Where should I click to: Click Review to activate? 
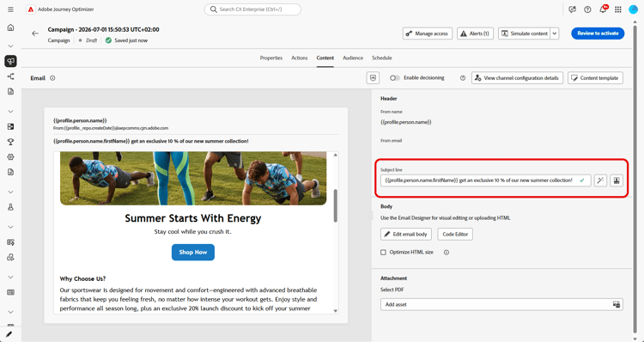tap(598, 34)
